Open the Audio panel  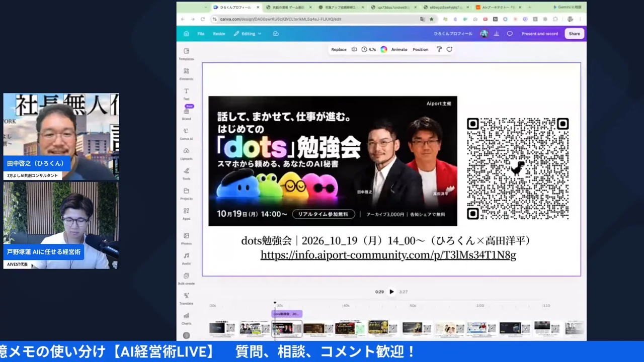[186, 258]
